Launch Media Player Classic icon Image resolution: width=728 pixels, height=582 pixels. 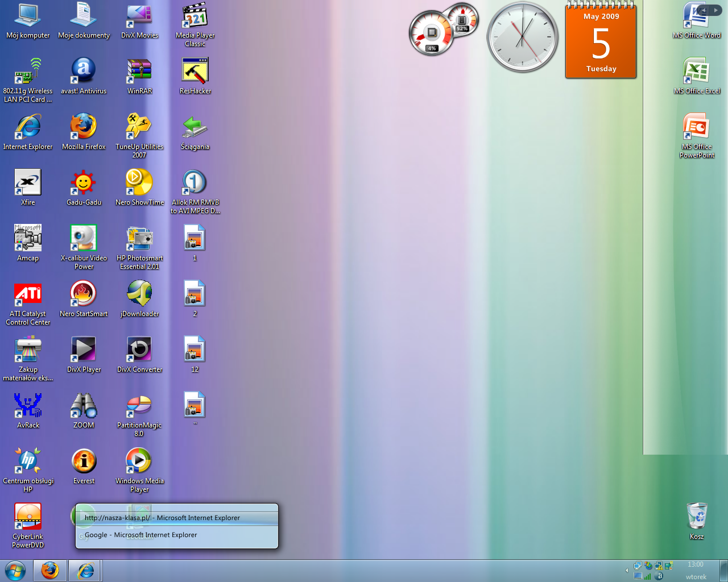[x=195, y=24]
